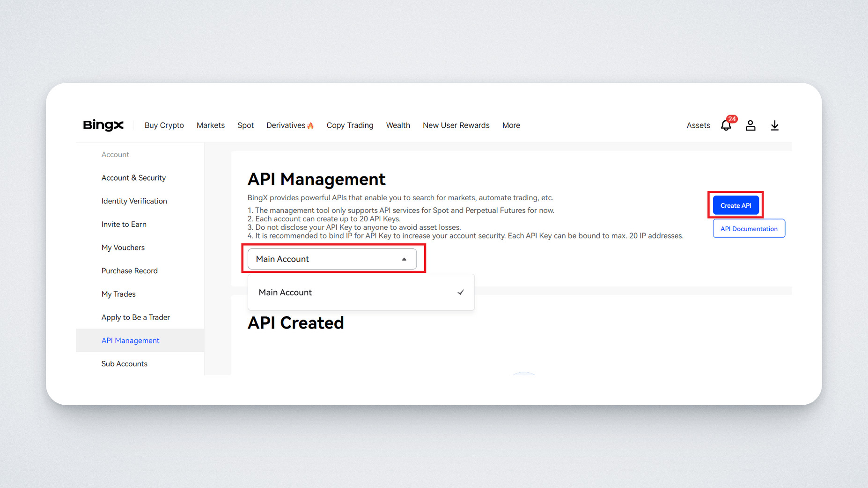The width and height of the screenshot is (868, 488).
Task: Open Identity Verification
Action: click(134, 201)
